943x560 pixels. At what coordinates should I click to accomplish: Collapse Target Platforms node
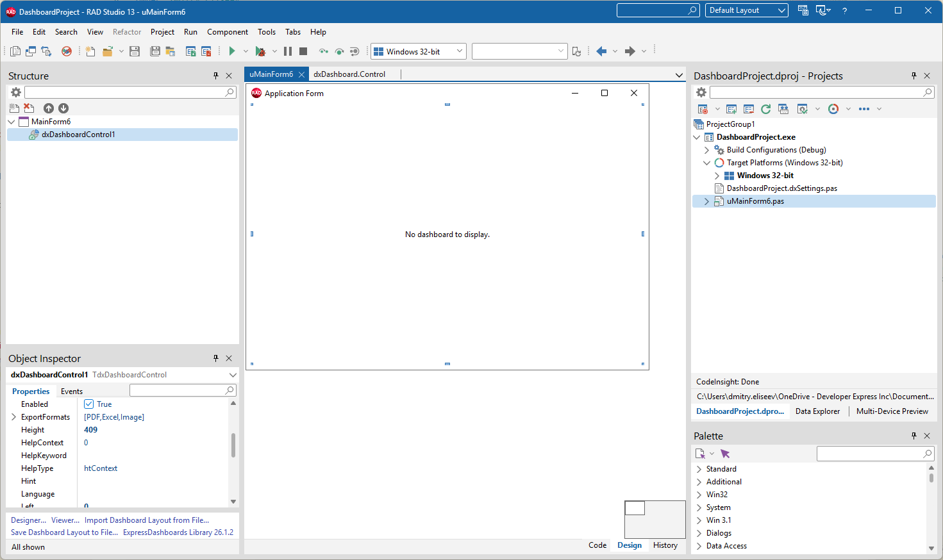tap(707, 163)
